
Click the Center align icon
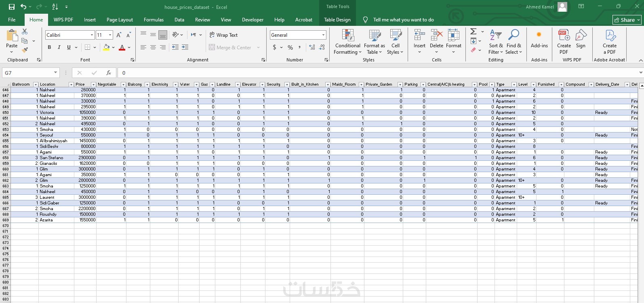click(x=153, y=47)
